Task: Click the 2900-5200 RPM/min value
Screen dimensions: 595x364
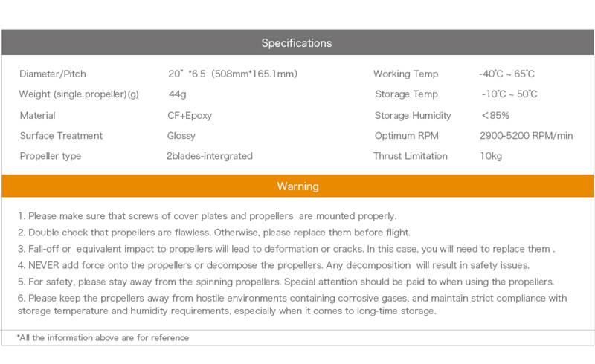Action: (x=527, y=136)
